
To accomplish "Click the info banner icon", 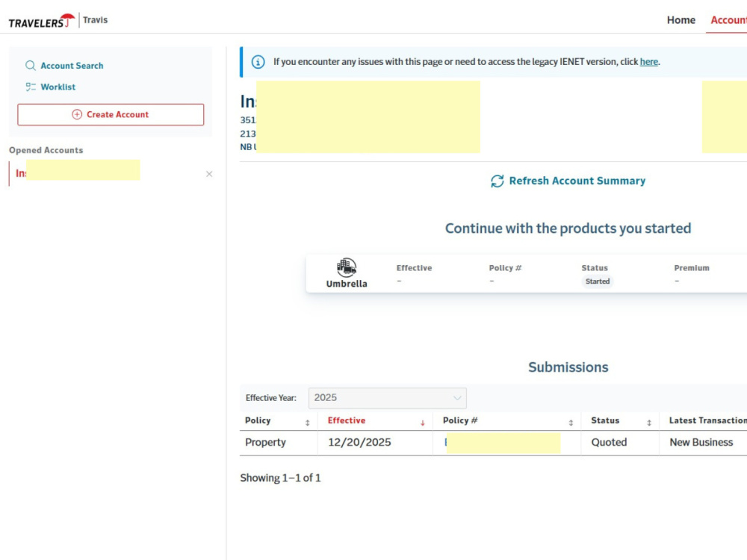I will [258, 62].
